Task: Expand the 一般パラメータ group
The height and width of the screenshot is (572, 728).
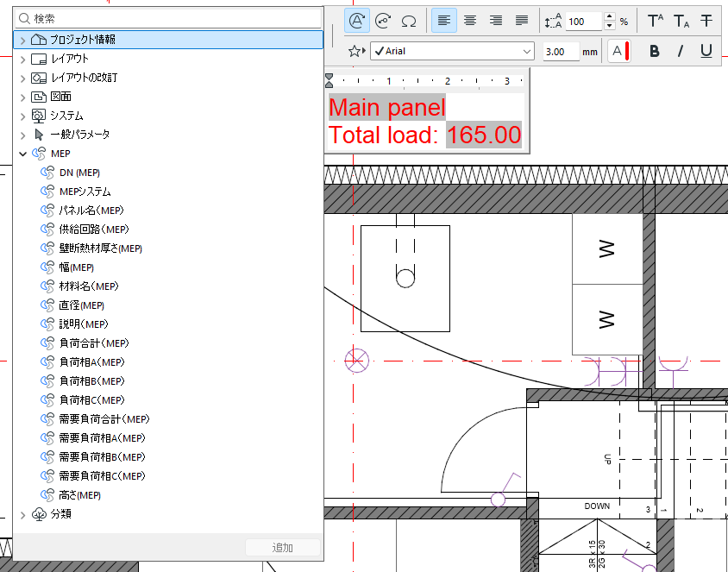Action: (x=22, y=135)
